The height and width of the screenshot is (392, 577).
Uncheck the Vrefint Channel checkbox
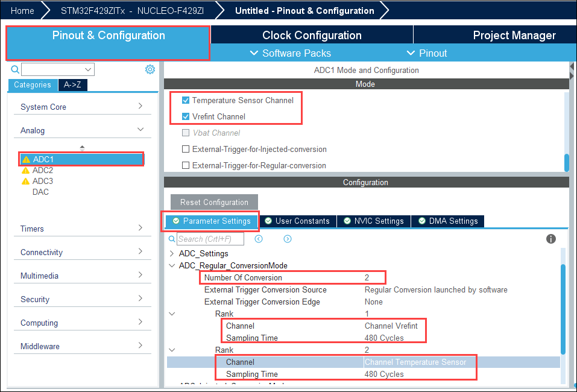[x=186, y=116]
